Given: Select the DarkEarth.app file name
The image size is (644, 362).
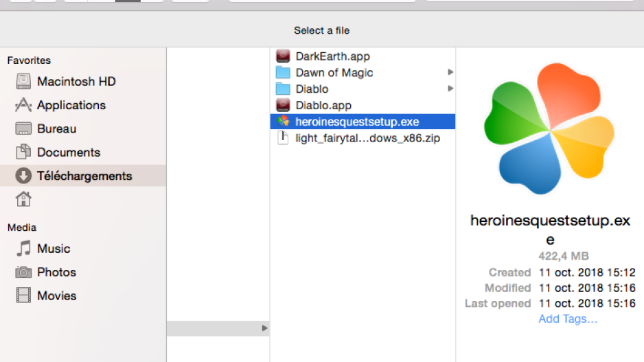Looking at the screenshot, I should pyautogui.click(x=333, y=56).
